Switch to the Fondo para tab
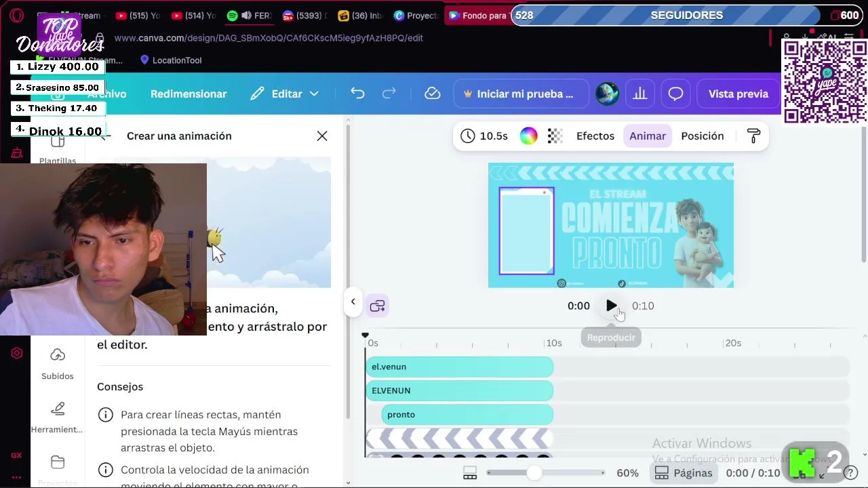868x488 pixels. click(x=477, y=15)
